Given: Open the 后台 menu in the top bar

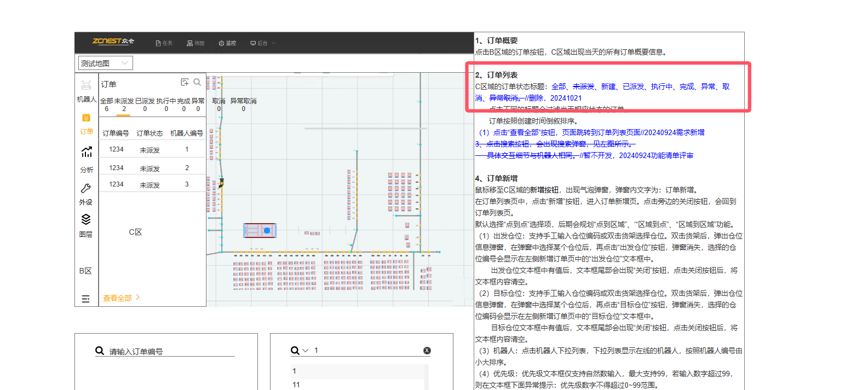Looking at the screenshot, I should pyautogui.click(x=259, y=43).
